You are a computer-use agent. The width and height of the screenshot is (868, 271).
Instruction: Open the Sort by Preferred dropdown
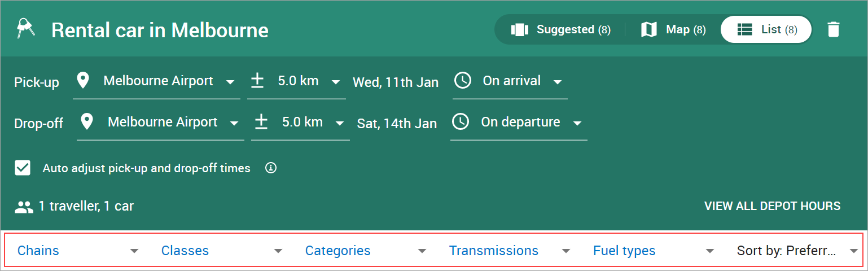click(x=797, y=251)
